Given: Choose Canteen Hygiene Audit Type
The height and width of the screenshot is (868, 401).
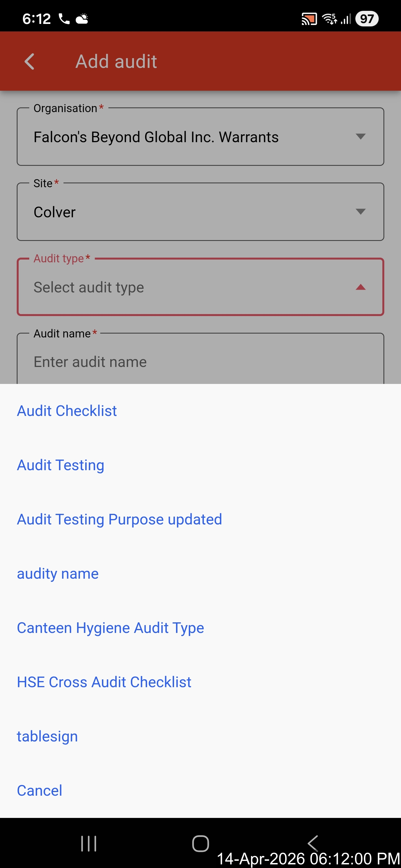Looking at the screenshot, I should click(110, 628).
